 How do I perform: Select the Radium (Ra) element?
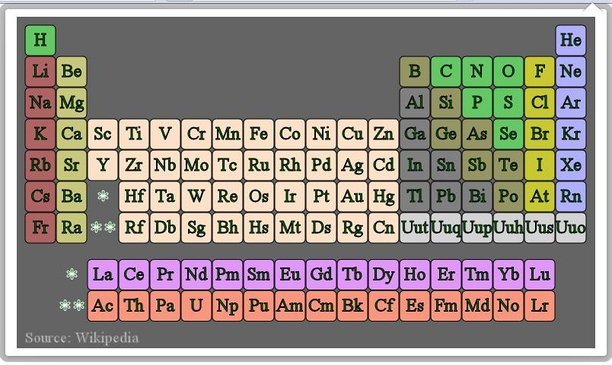(71, 228)
